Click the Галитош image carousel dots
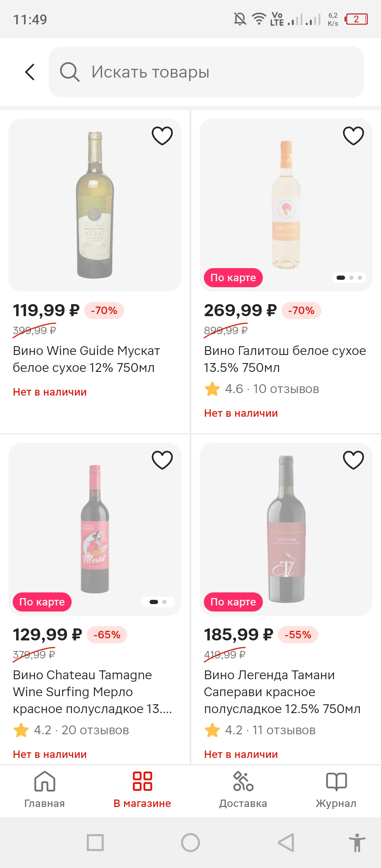381x868 pixels. (x=349, y=278)
